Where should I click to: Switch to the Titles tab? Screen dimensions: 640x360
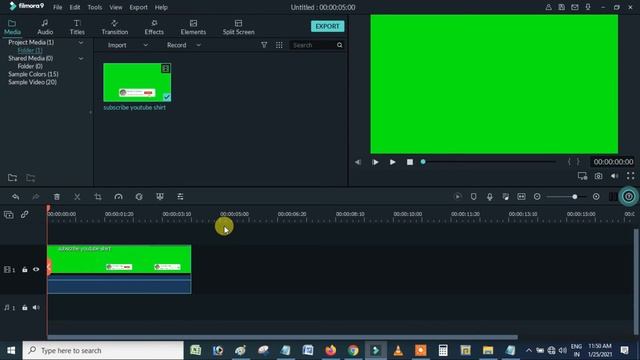pyautogui.click(x=77, y=27)
